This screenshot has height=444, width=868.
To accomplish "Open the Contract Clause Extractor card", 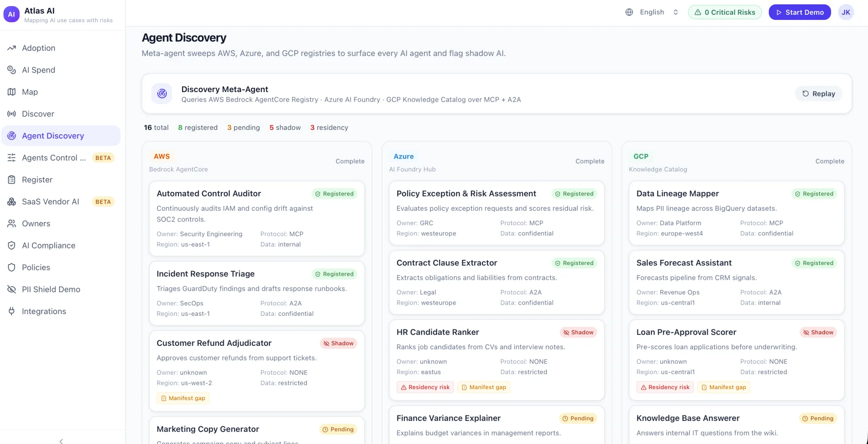I will coord(496,282).
